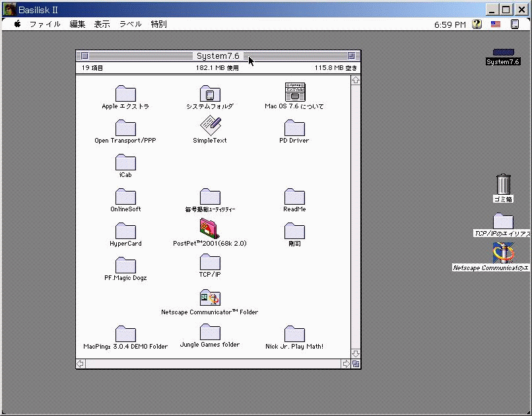This screenshot has height=416, width=532.
Task: Select the folder icon beside ReadMe's lower neighbor, below ReadMe
Action: click(294, 230)
